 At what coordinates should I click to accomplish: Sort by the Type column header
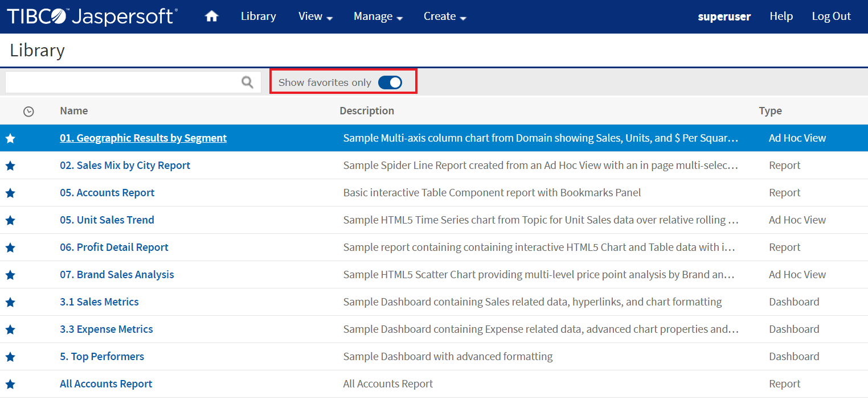click(x=771, y=111)
